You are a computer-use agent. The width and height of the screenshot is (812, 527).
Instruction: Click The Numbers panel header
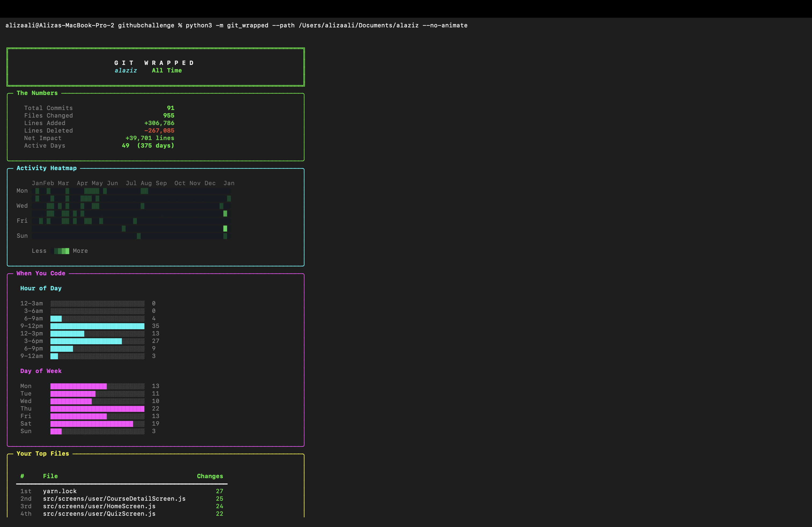click(x=38, y=93)
